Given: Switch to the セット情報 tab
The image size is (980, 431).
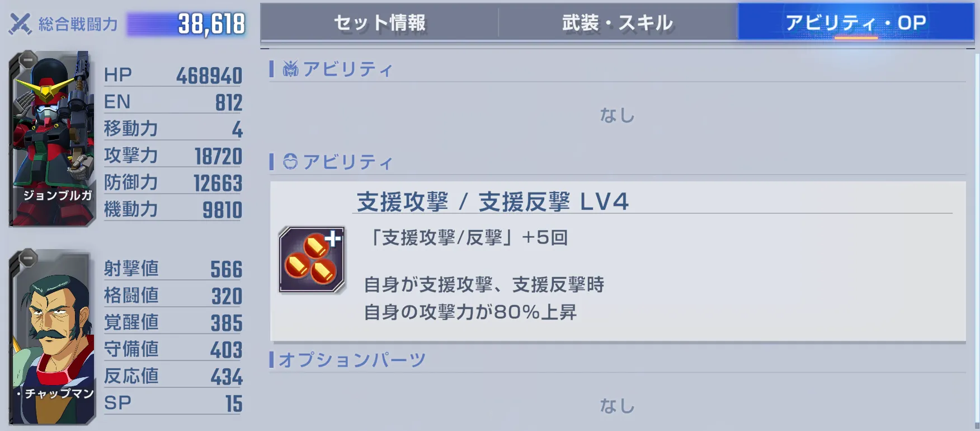Looking at the screenshot, I should 379,22.
